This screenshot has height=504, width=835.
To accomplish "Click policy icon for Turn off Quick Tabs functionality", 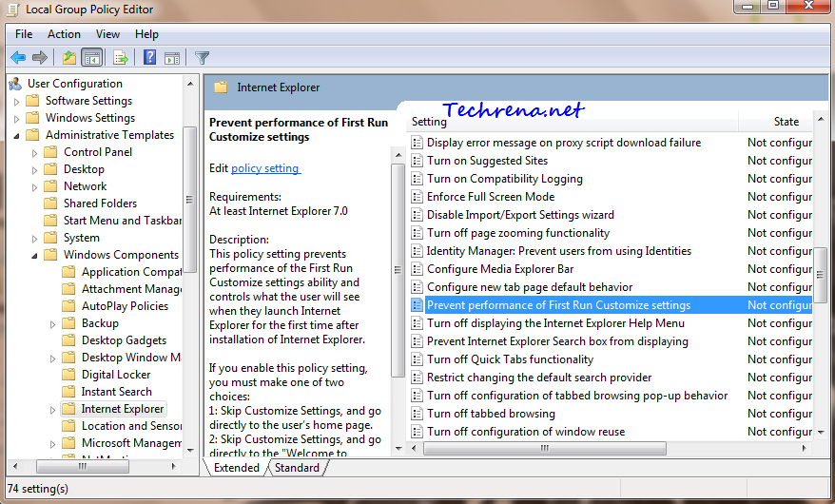I will (x=417, y=359).
